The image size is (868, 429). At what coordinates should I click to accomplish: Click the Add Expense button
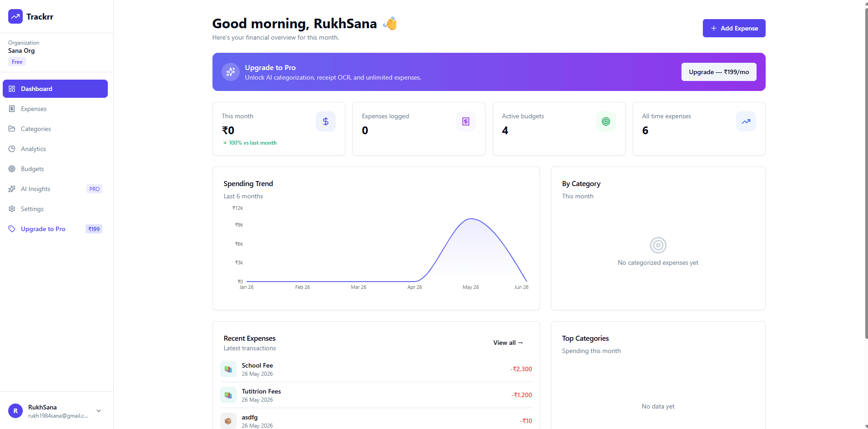pos(734,28)
